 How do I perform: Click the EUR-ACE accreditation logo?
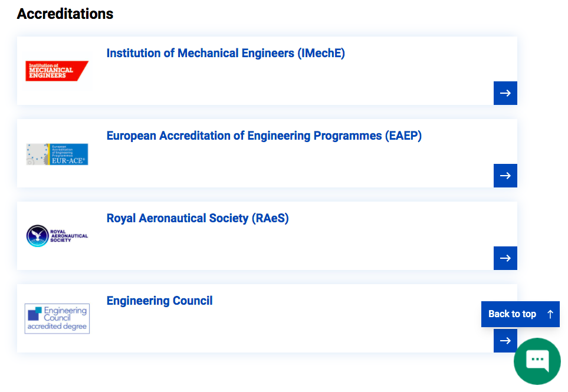pos(57,154)
